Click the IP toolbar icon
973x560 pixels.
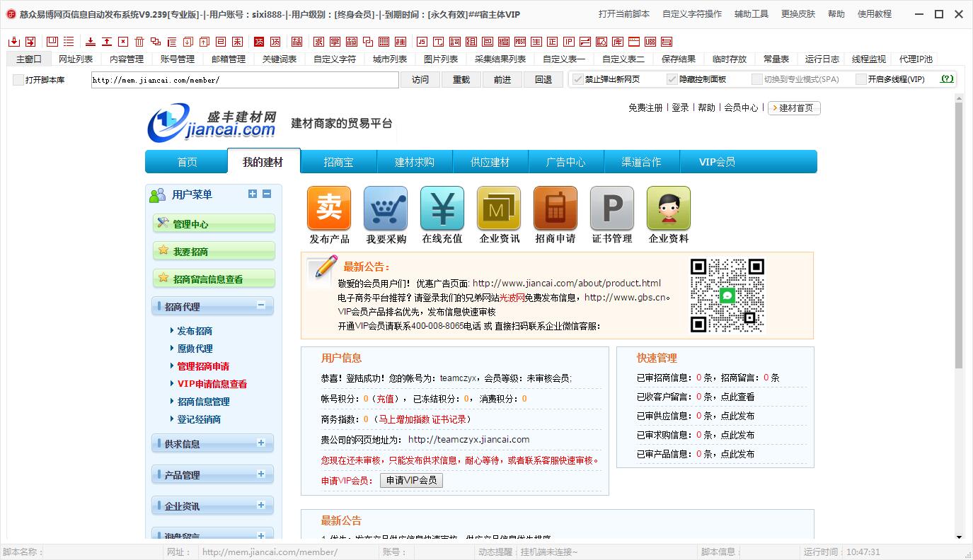pyautogui.click(x=569, y=42)
